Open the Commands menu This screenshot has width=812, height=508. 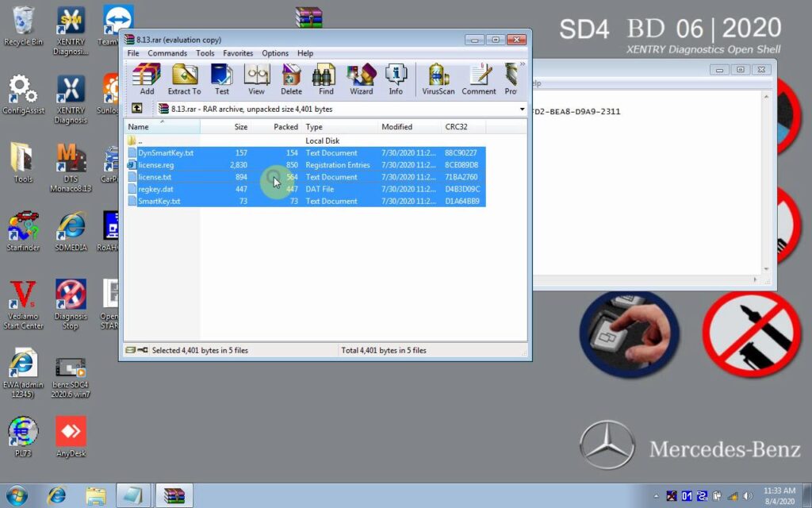click(167, 53)
